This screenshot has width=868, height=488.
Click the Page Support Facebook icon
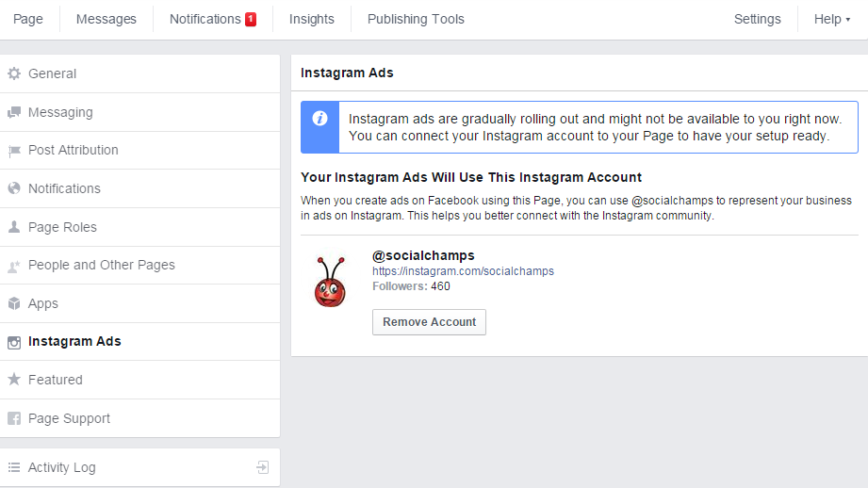click(x=14, y=418)
